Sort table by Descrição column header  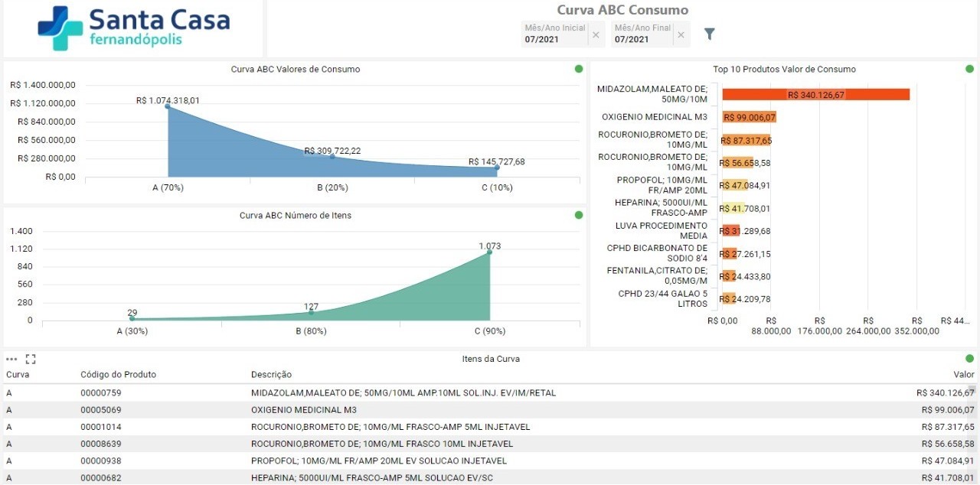[x=271, y=375]
